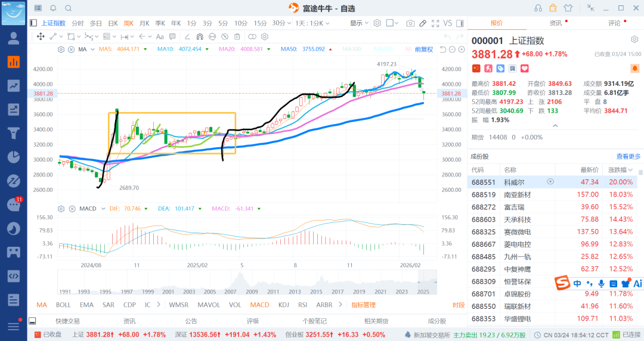
Task: Click the 时段 period button
Action: [459, 305]
